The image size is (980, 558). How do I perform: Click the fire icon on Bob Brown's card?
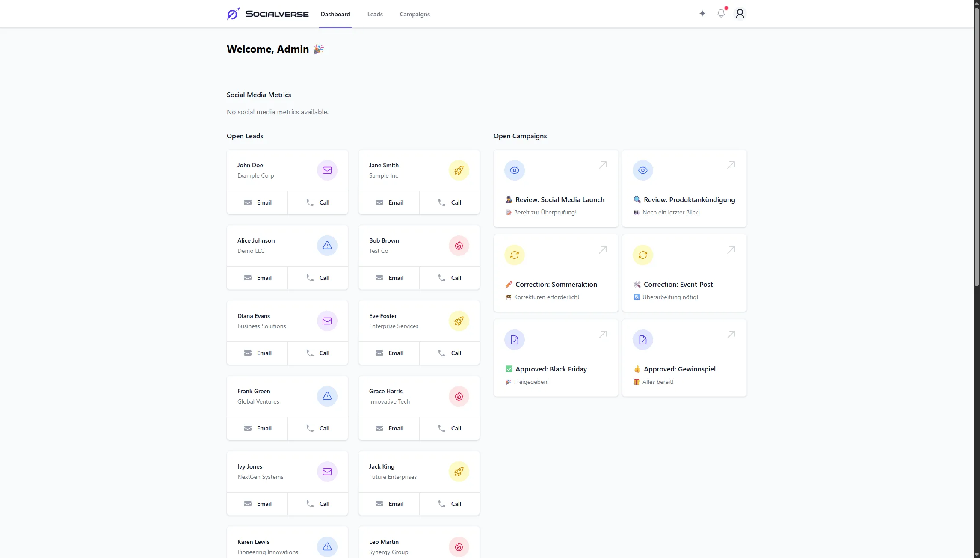[459, 246]
